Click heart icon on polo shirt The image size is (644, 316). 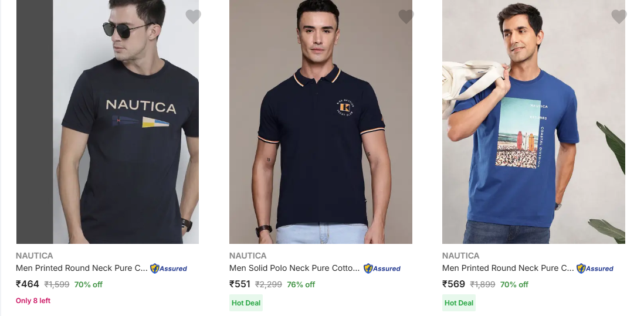click(x=406, y=17)
